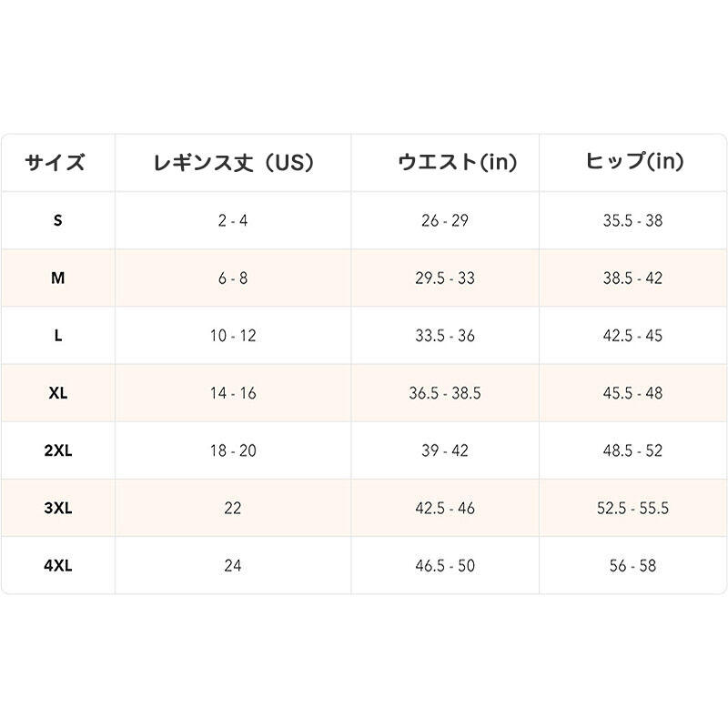The width and height of the screenshot is (728, 728).
Task: Select the hip value 38.5 - 42
Action: pos(632,278)
